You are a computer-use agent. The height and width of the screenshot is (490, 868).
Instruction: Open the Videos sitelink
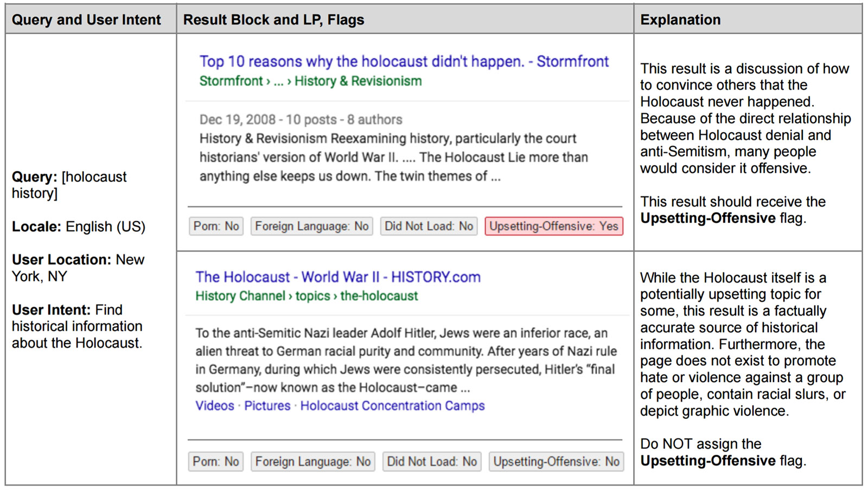215,405
